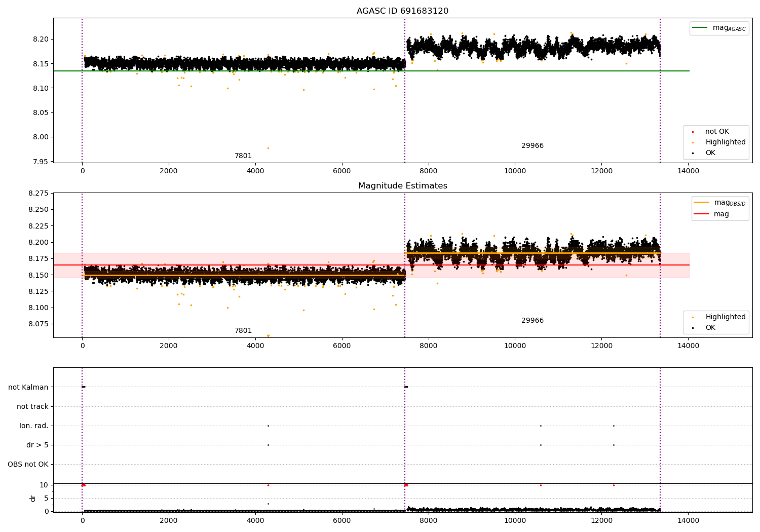
Task: Select "Highlighted" in the Magnitude Estimates legend
Action: (726, 317)
